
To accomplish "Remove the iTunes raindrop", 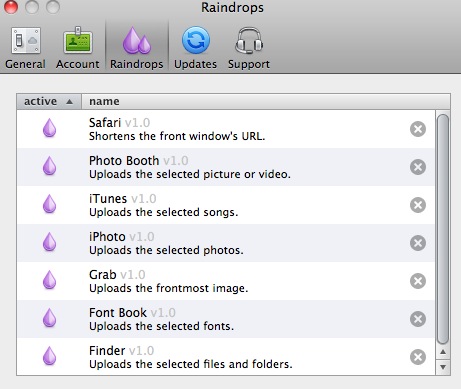I will pos(418,205).
